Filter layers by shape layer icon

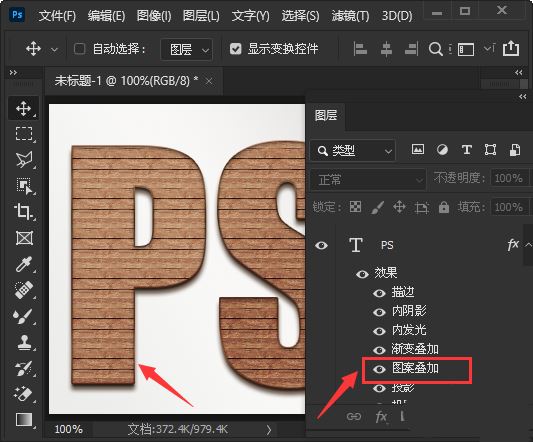(x=491, y=150)
